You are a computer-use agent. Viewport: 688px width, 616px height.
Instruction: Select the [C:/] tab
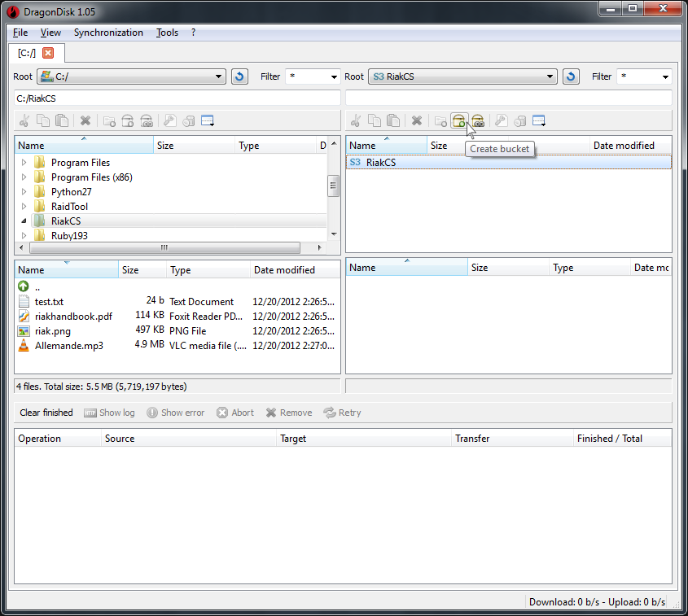point(24,50)
